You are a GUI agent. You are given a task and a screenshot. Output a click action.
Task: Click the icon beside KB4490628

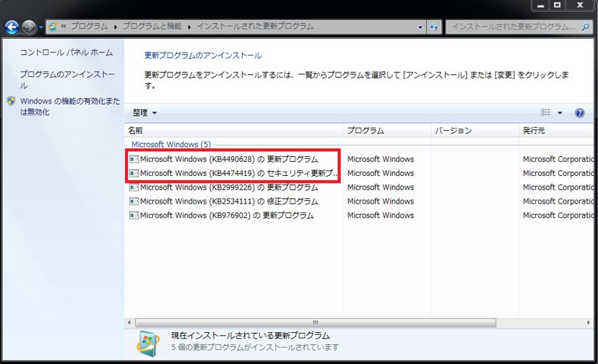pos(134,159)
